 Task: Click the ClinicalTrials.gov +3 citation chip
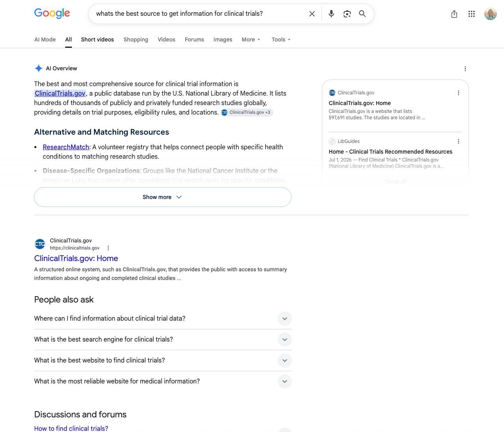(247, 113)
